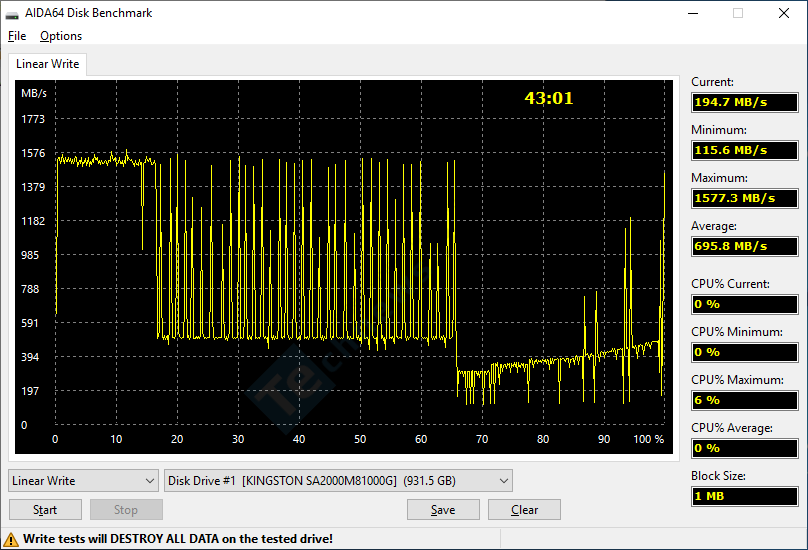Click the CPU% Current: label

(730, 284)
